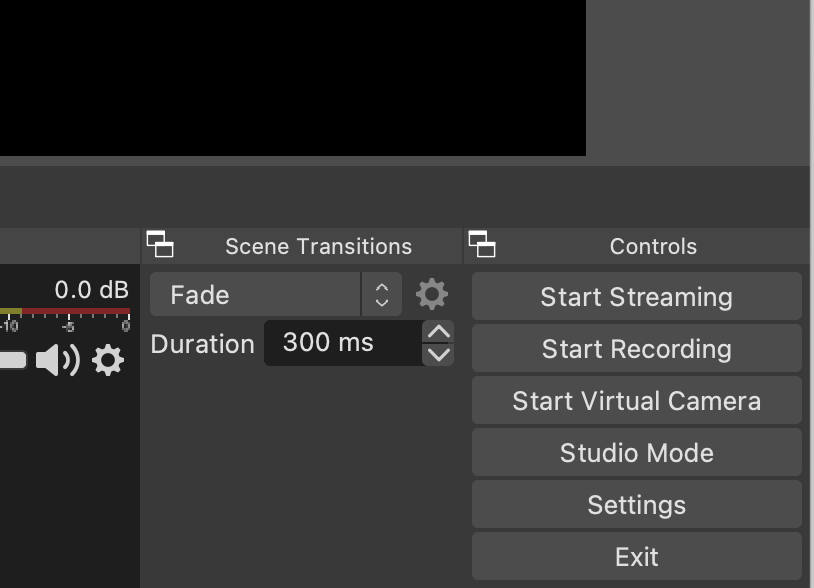The height and width of the screenshot is (588, 814).
Task: Mute audio with the speaker icon
Action: 57,360
